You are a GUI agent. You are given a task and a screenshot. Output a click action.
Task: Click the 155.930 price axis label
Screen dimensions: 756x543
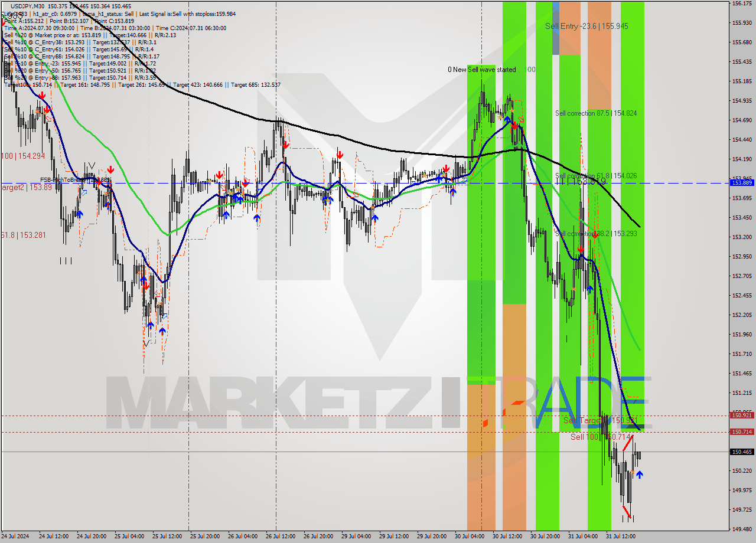(x=742, y=23)
